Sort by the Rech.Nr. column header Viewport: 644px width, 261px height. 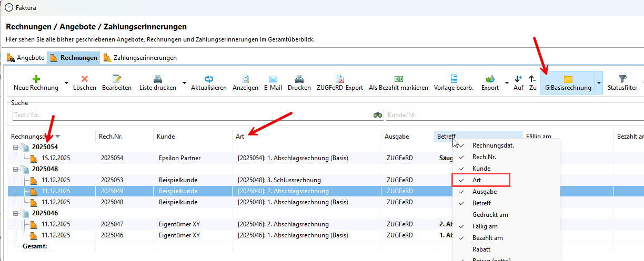pyautogui.click(x=110, y=137)
